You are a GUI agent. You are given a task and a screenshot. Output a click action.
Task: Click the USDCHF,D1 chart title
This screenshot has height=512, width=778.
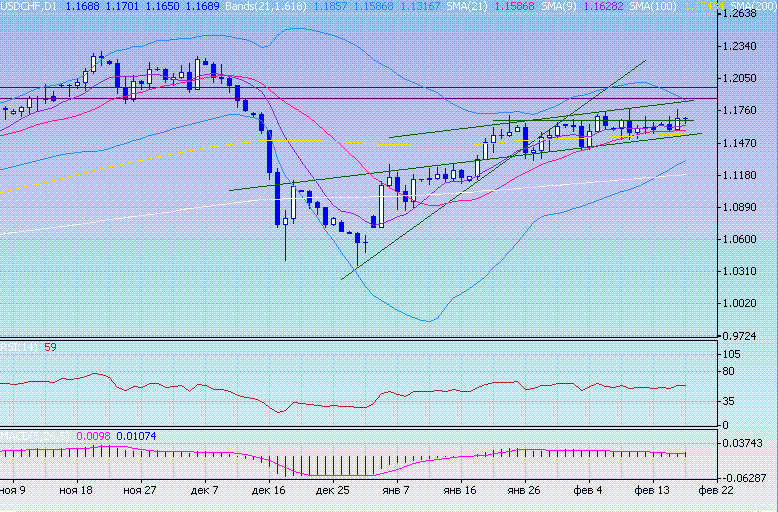coord(28,6)
